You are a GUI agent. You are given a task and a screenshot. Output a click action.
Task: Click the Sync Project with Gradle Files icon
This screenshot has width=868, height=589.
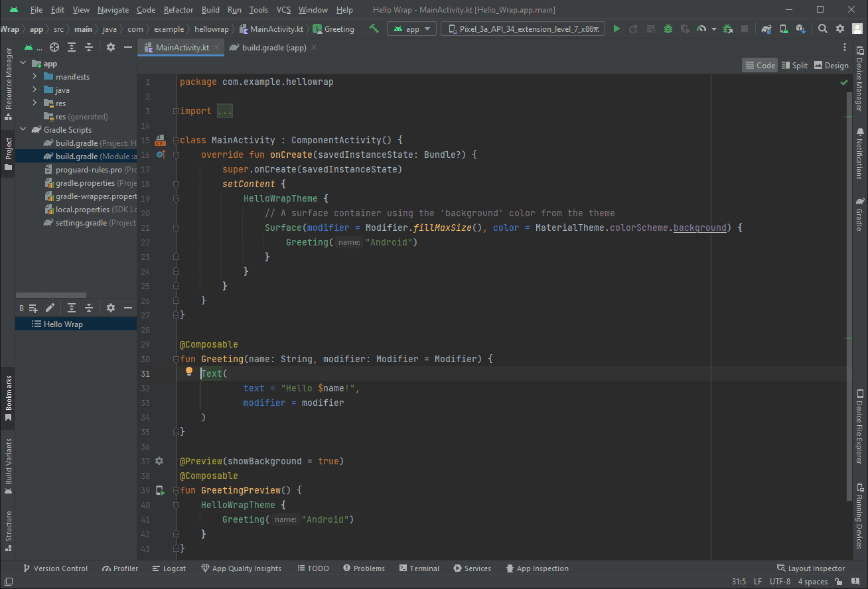point(766,29)
